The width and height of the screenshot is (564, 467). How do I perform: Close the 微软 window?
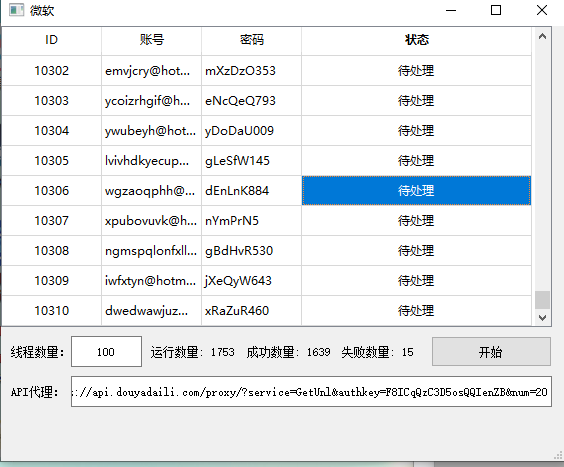[x=542, y=10]
